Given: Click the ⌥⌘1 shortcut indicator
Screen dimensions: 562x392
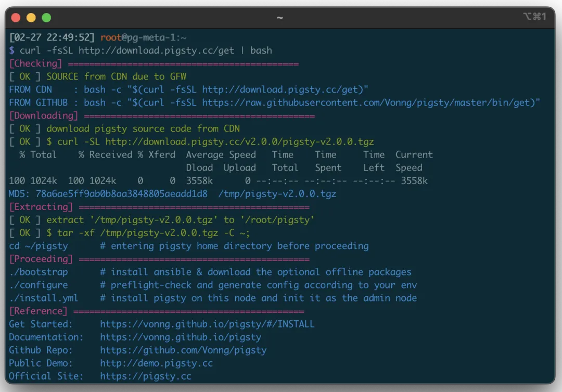Looking at the screenshot, I should (534, 17).
